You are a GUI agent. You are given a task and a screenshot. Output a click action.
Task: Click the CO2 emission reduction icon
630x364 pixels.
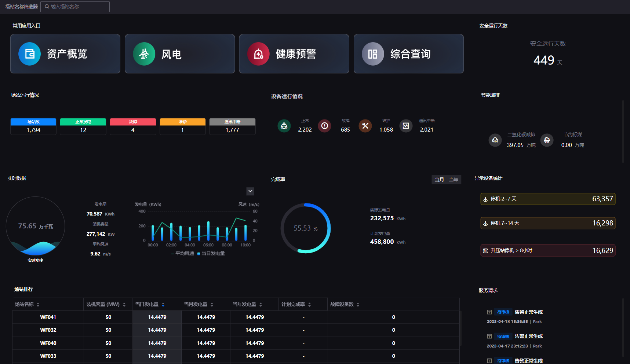[495, 140]
